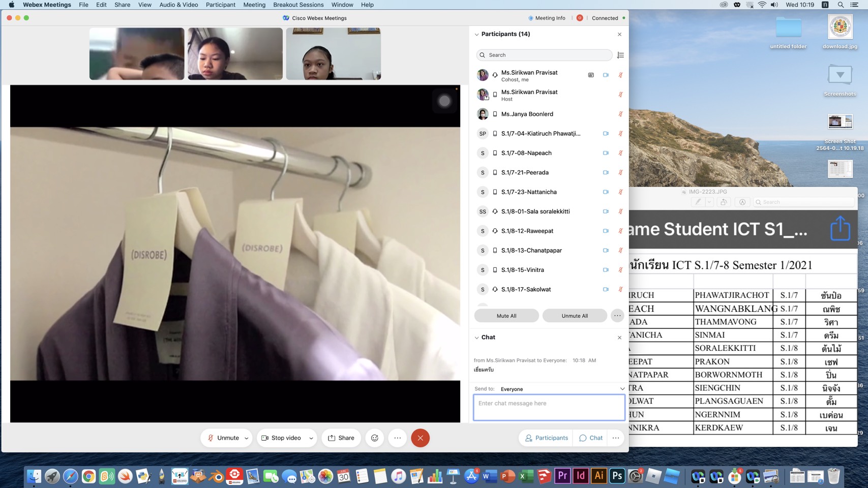Screen dimensions: 868x488
Task: Open Google Chrome from the Dock
Action: (88, 476)
